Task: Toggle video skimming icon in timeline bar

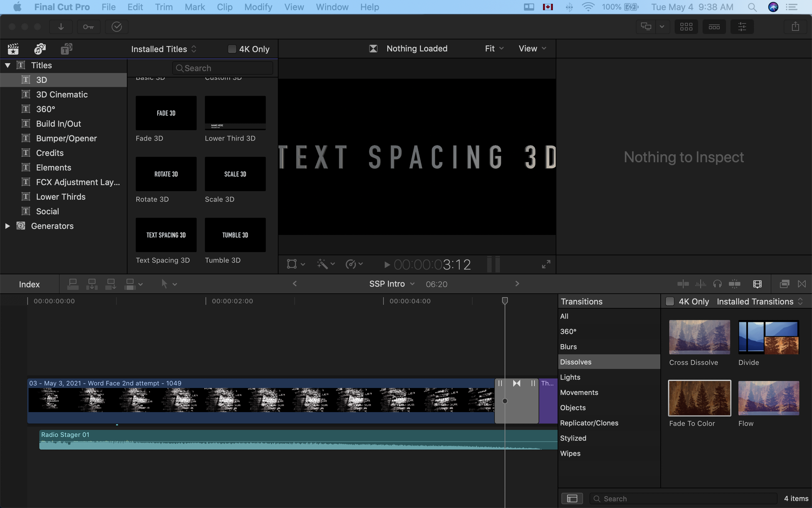Action: pos(683,284)
